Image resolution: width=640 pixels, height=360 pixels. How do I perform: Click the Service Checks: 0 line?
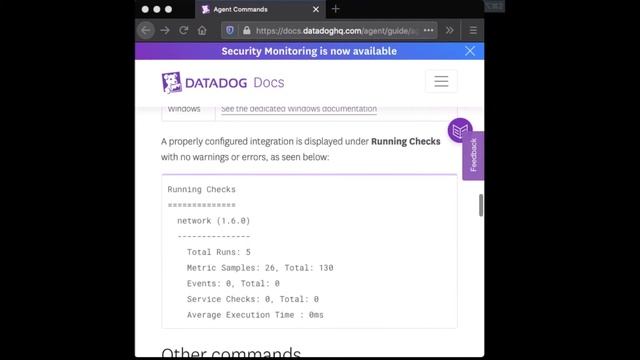point(253,299)
